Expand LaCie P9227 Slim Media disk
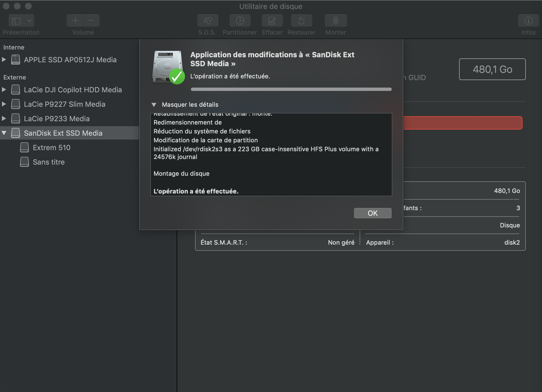 tap(4, 104)
